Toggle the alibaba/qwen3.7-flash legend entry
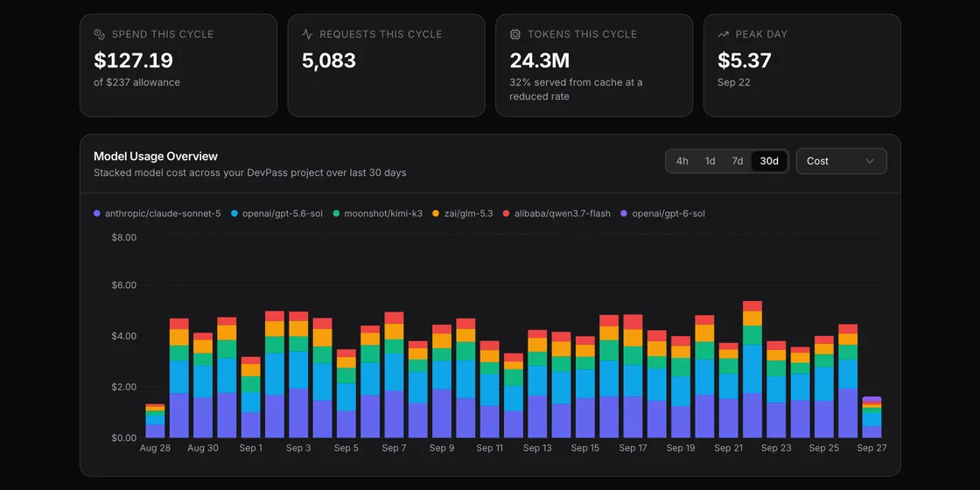The width and height of the screenshot is (980, 490). click(x=556, y=213)
